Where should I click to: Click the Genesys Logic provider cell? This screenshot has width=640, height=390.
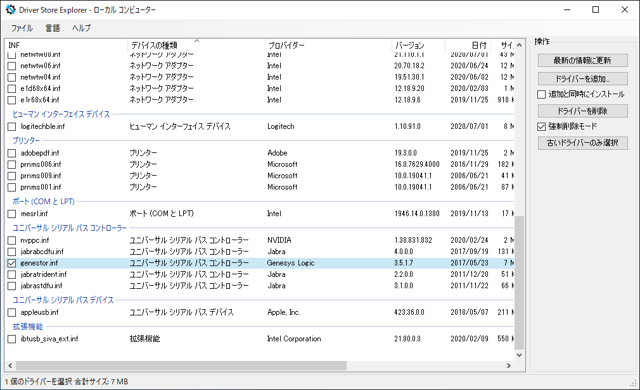coord(291,263)
